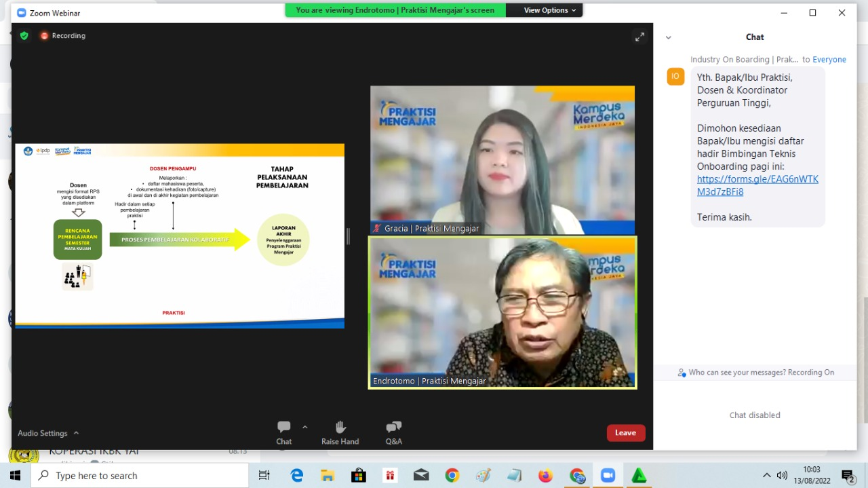Click the Chat panel title
868x488 pixels.
click(x=755, y=37)
